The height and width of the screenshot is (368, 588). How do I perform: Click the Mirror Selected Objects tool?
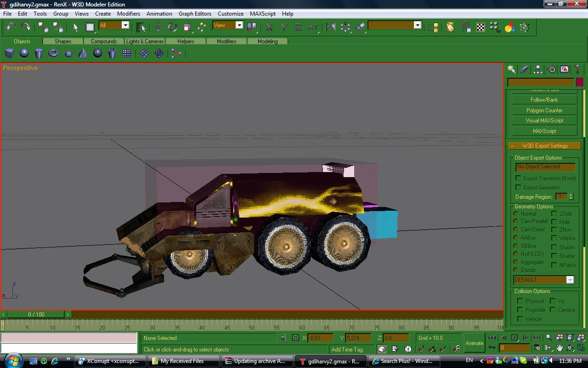click(330, 27)
